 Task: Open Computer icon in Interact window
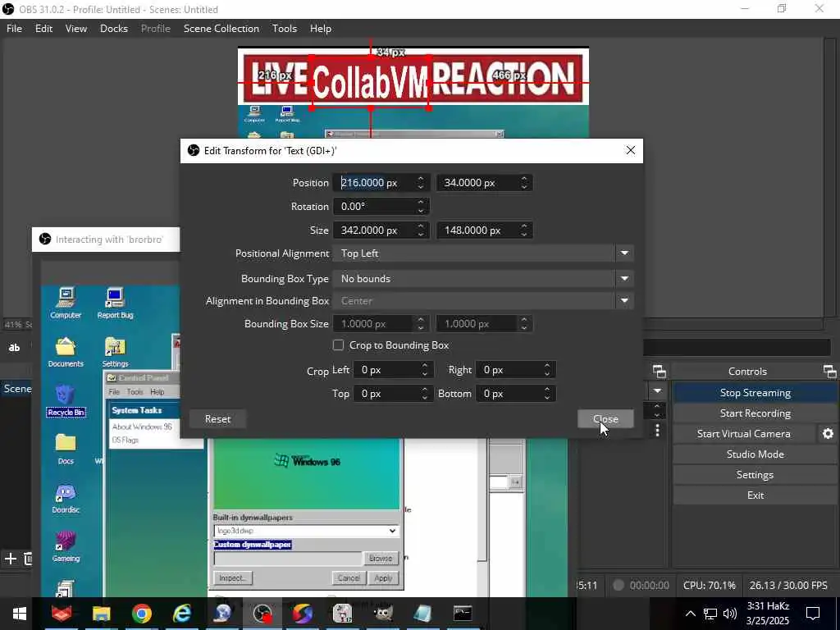click(66, 304)
